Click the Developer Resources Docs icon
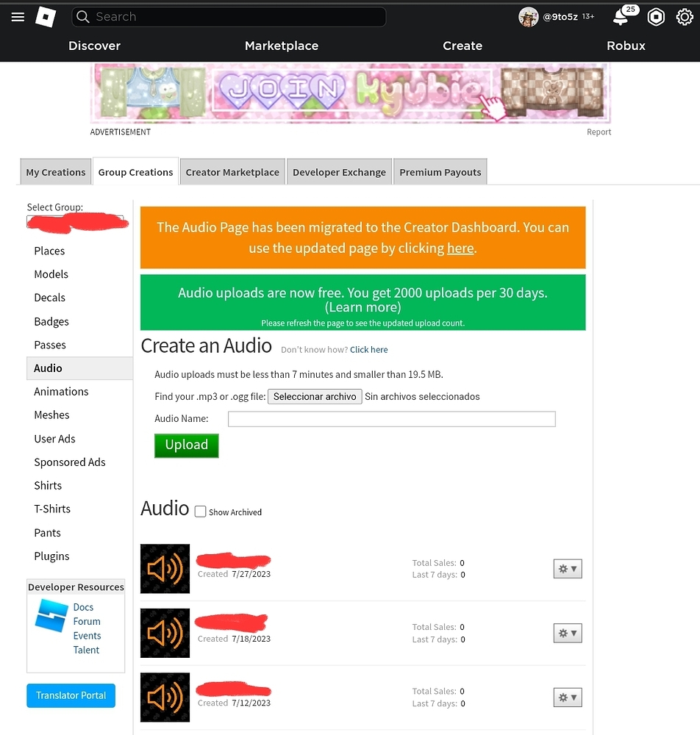The height and width of the screenshot is (735, 700). [50, 616]
